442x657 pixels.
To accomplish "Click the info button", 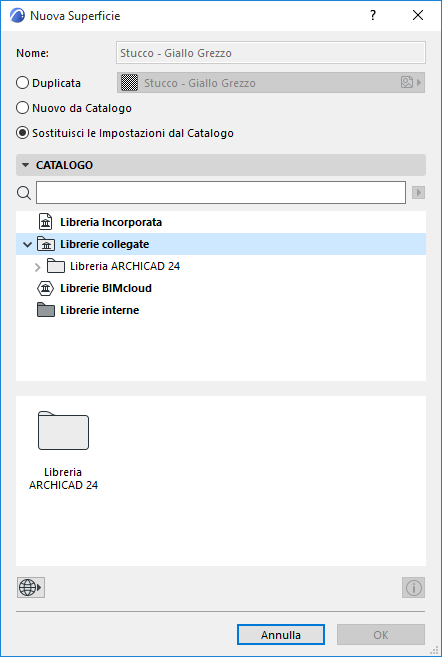I will [x=414, y=587].
